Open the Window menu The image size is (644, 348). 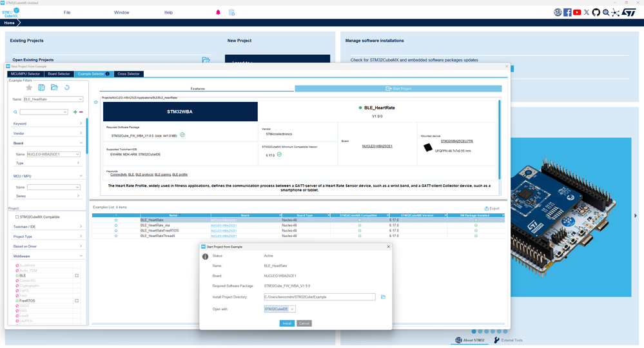click(122, 12)
